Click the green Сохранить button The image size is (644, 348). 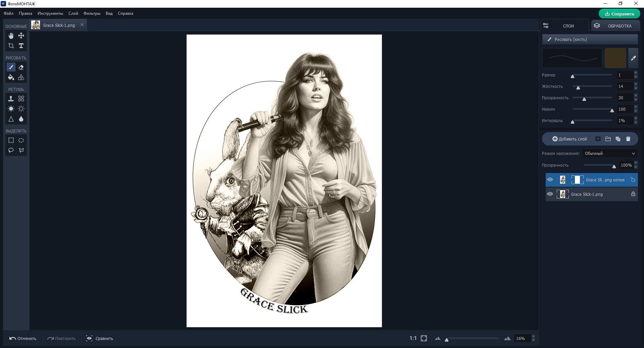point(619,14)
